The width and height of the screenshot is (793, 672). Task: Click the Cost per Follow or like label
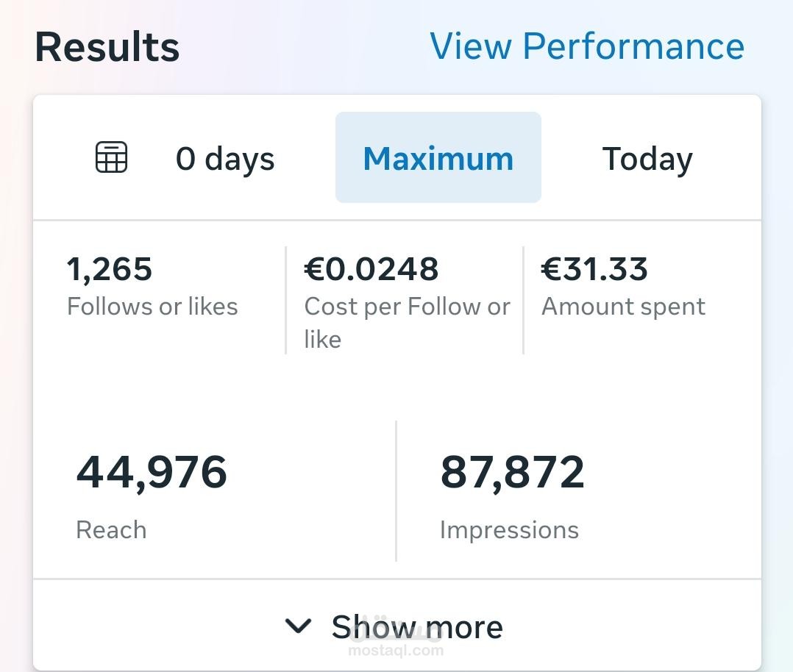pos(407,323)
